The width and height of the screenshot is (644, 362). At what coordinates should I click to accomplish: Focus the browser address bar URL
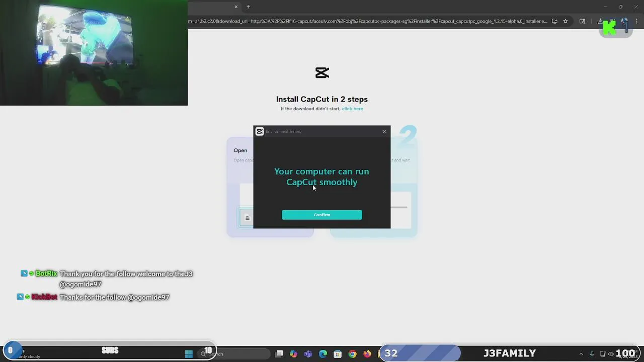[367, 21]
